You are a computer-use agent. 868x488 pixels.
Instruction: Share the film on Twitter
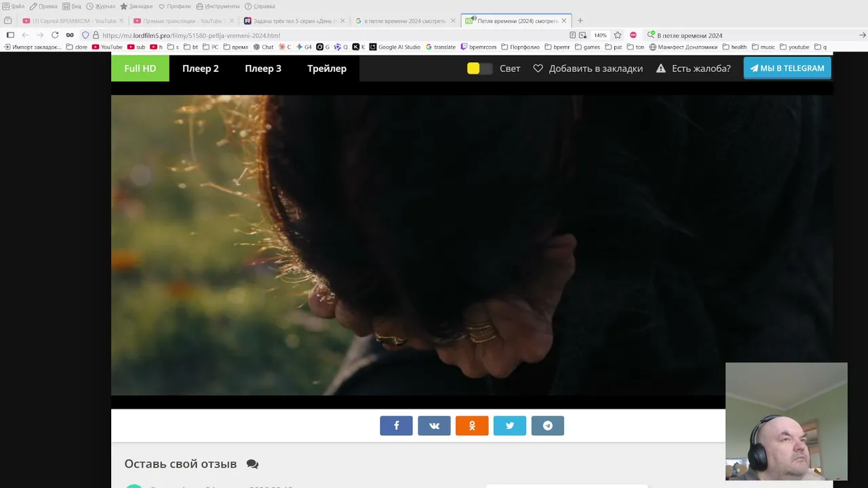click(510, 426)
